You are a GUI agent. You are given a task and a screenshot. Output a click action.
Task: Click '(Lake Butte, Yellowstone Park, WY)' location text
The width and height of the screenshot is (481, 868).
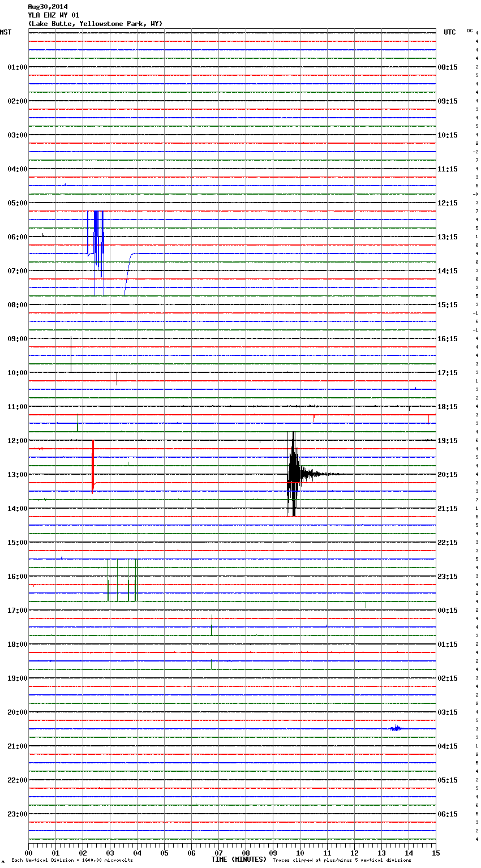95,24
